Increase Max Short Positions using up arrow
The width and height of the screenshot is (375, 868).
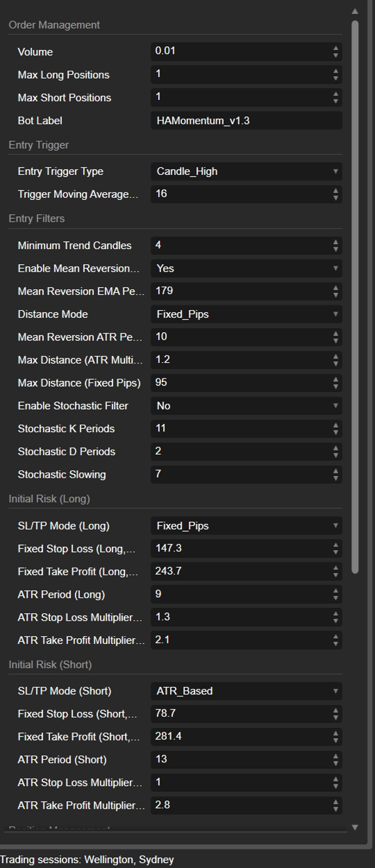pos(336,94)
